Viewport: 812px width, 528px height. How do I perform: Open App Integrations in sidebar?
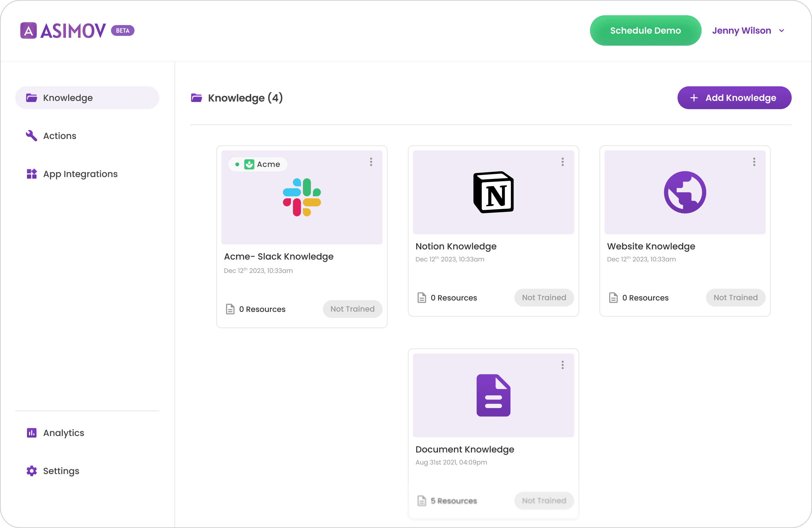click(x=80, y=174)
